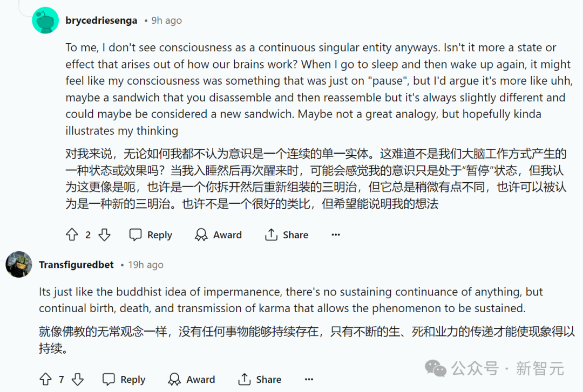
Task: Give Award to Transfiguredbet's comment
Action: click(x=192, y=380)
